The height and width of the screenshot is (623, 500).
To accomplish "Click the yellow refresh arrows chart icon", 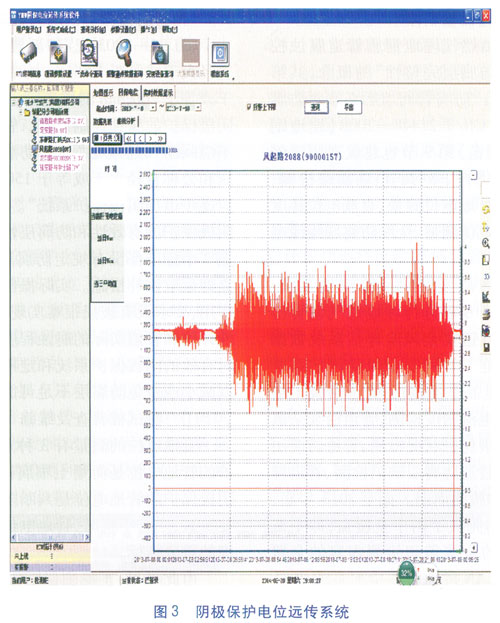I will (486, 209).
